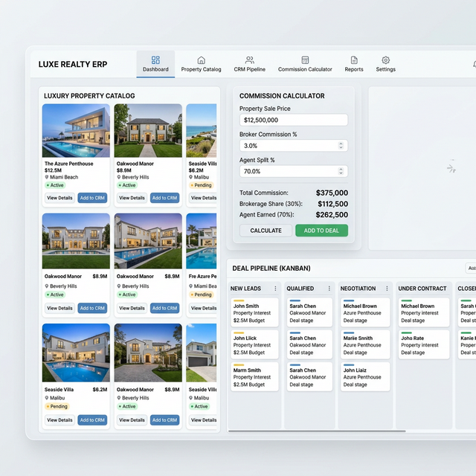Open Commission Calculator from the top nav
Viewport: 476px width, 476px height.
coord(305,64)
